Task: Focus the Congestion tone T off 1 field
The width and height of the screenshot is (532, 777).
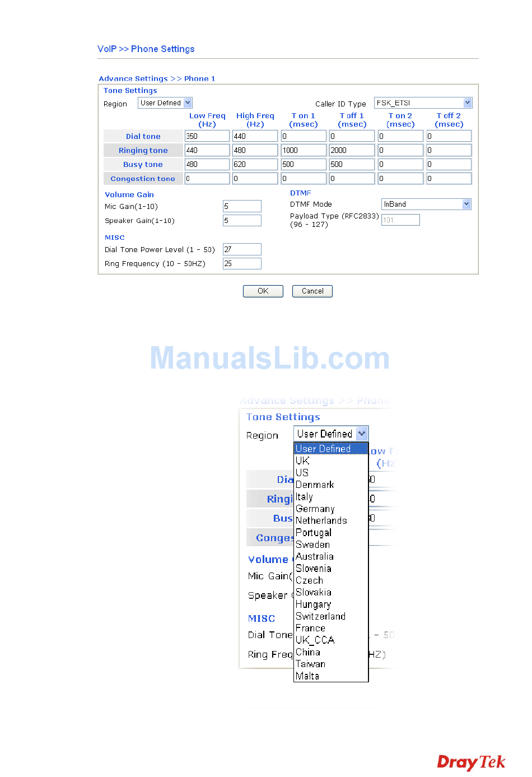Action: (352, 179)
